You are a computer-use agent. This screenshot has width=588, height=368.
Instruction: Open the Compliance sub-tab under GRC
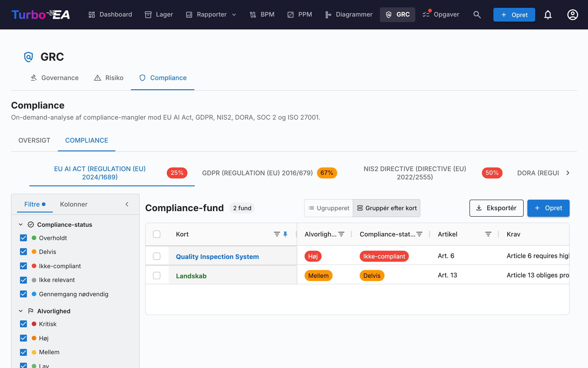coord(163,78)
